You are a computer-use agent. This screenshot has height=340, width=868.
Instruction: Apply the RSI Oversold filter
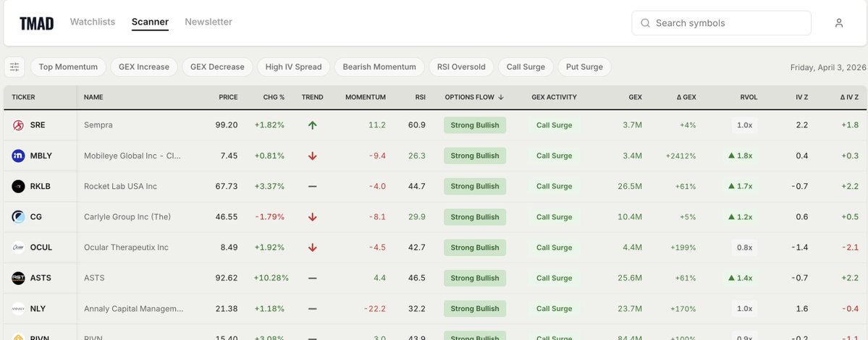(x=461, y=67)
